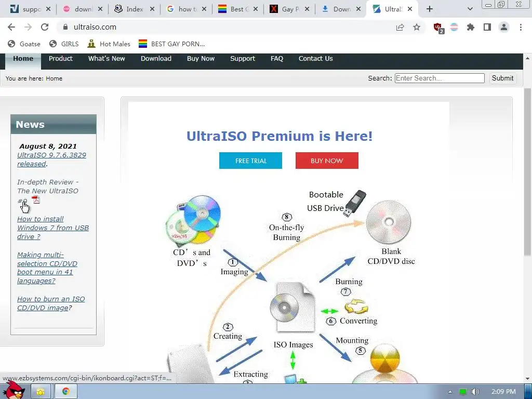The image size is (532, 399).
Task: Submit the site search
Action: 502,78
